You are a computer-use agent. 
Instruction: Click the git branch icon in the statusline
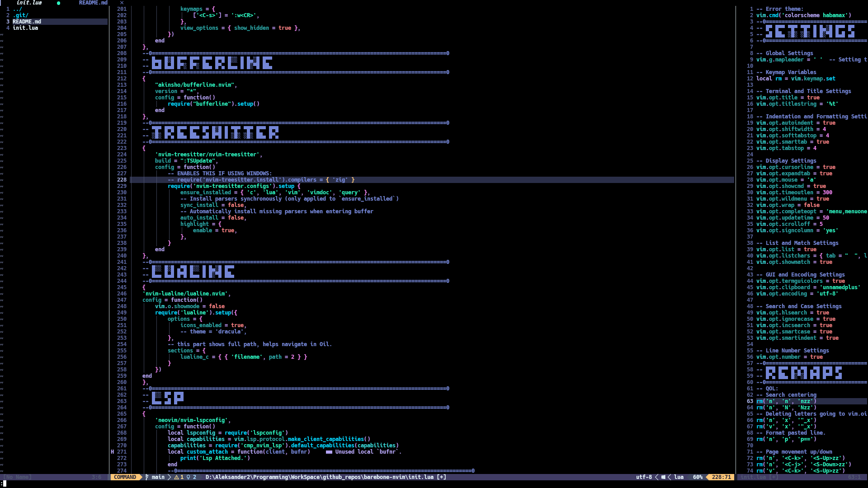147,477
